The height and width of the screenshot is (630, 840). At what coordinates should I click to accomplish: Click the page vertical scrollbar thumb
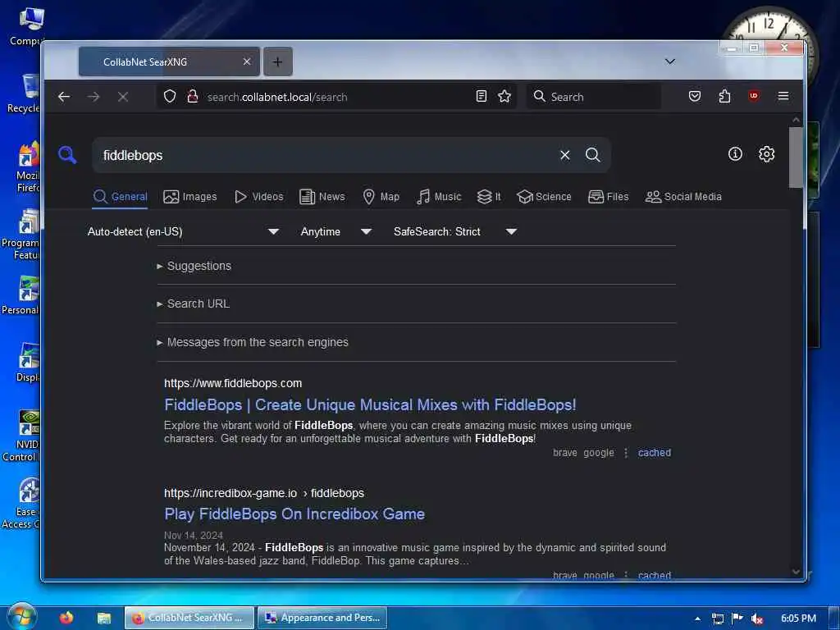796,157
